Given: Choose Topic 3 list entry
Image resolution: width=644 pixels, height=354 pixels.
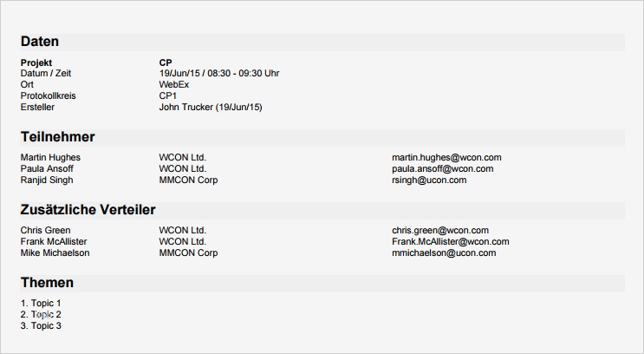Looking at the screenshot, I should click(x=41, y=325).
